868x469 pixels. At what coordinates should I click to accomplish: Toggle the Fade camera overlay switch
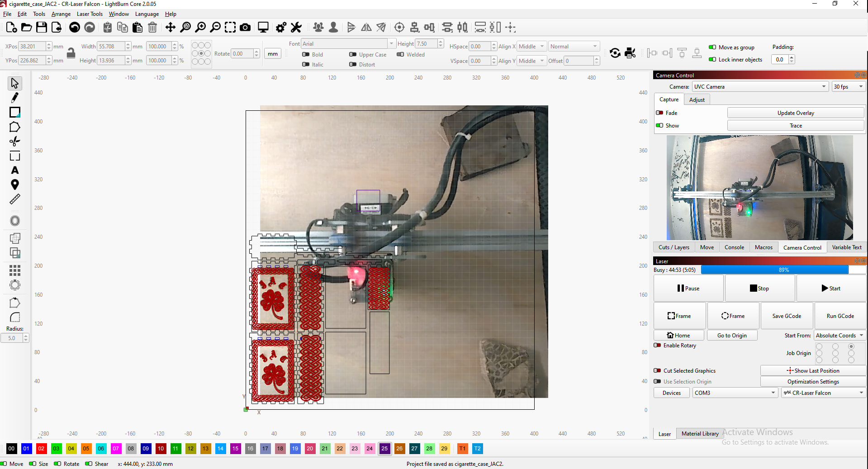[659, 113]
